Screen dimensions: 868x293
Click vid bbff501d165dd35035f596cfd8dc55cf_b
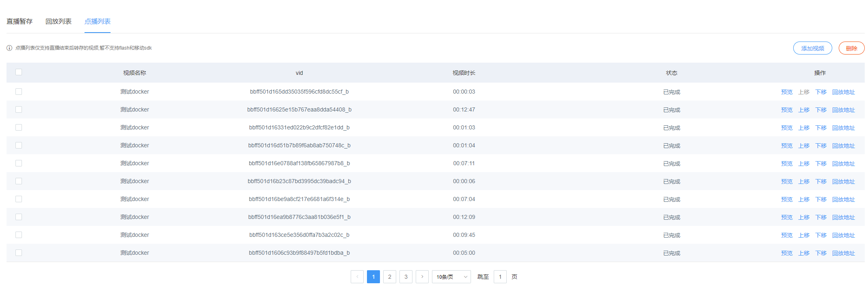(299, 92)
